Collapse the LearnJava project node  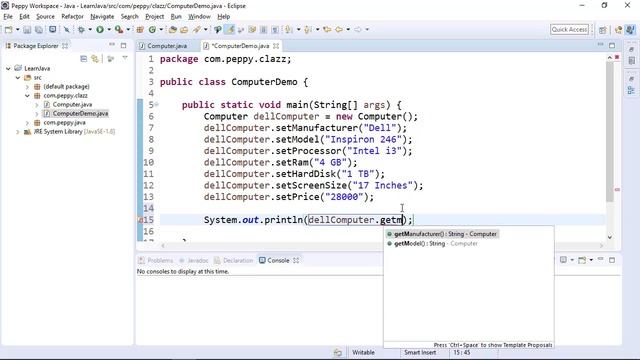(8, 69)
